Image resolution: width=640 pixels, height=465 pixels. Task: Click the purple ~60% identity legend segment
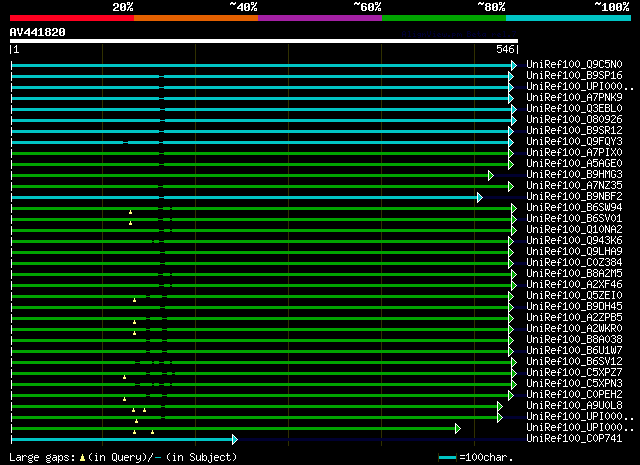point(320,18)
